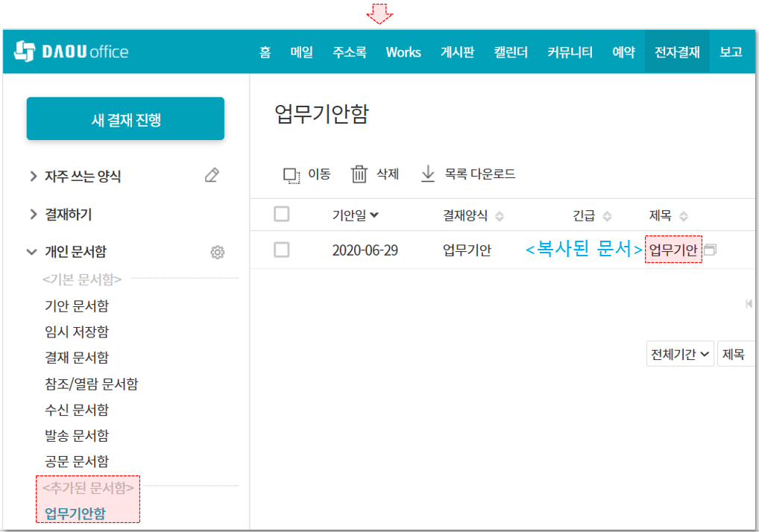Click the DAOU office logo
Screen dimensions: 759x532
click(72, 51)
